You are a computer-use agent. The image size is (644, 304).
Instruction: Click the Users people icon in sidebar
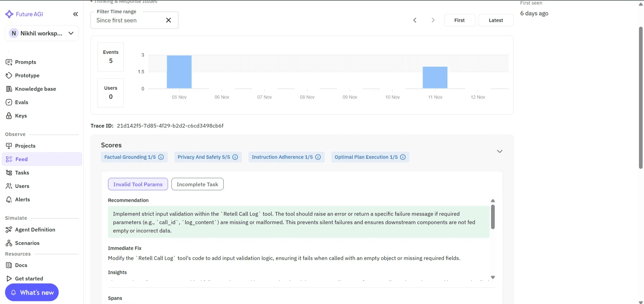click(x=9, y=186)
